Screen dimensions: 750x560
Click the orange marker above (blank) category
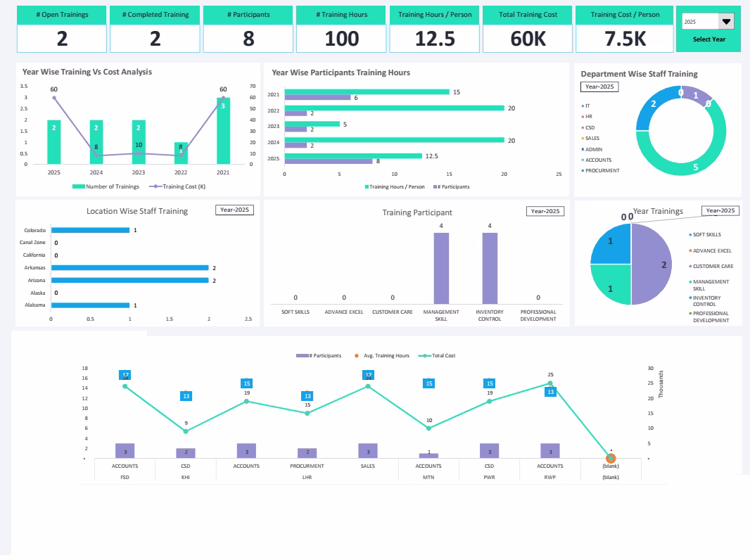[x=611, y=458]
